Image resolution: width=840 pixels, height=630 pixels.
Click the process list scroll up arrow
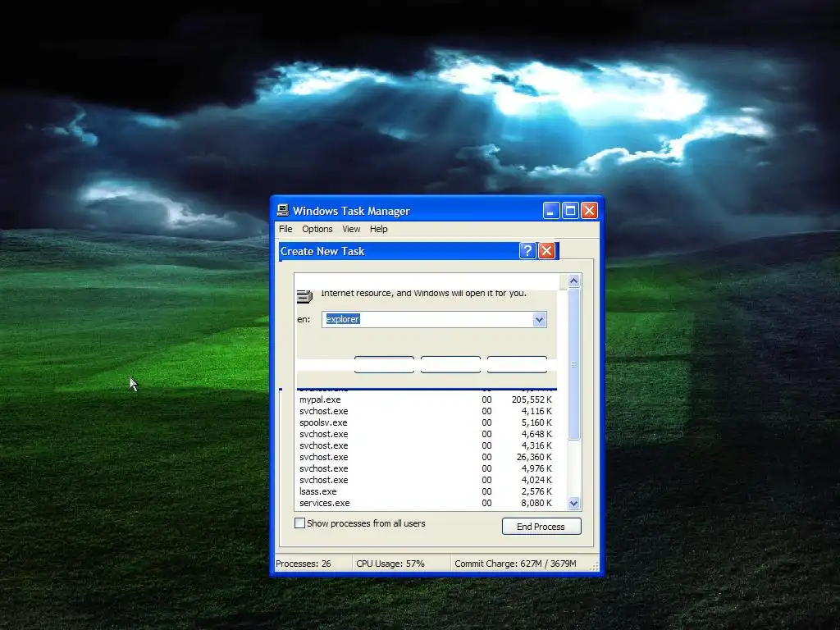tap(573, 281)
